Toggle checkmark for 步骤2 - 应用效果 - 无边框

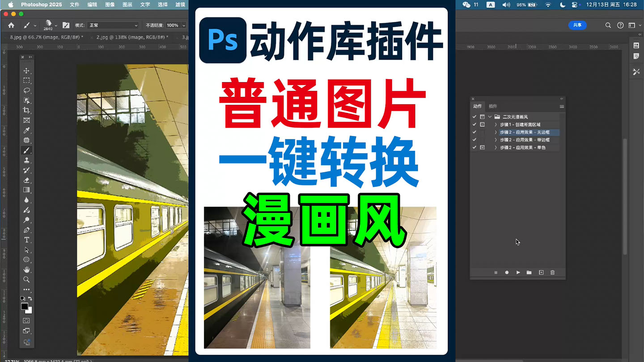point(475,132)
